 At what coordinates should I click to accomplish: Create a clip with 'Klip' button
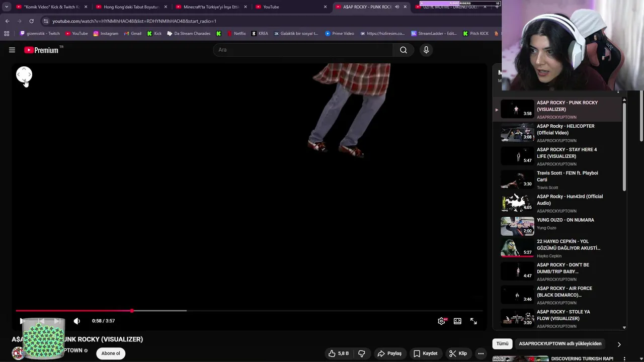coord(458,353)
